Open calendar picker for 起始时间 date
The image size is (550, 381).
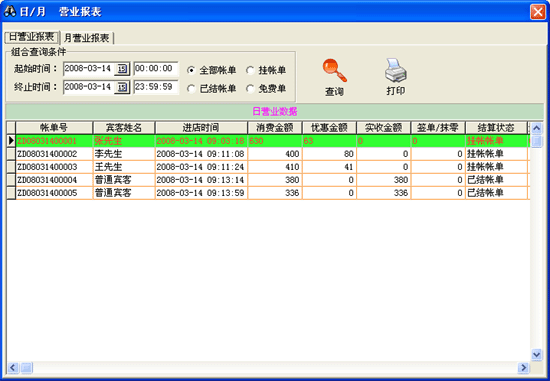pos(122,69)
